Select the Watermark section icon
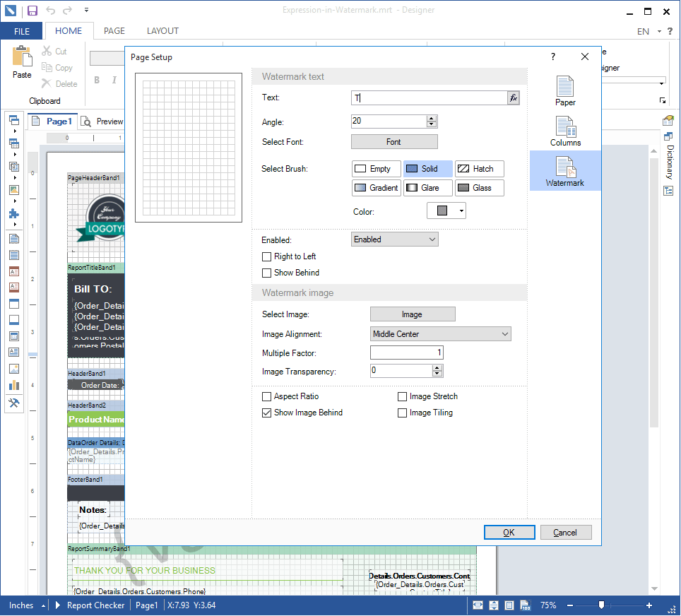This screenshot has height=616, width=681. click(x=565, y=171)
